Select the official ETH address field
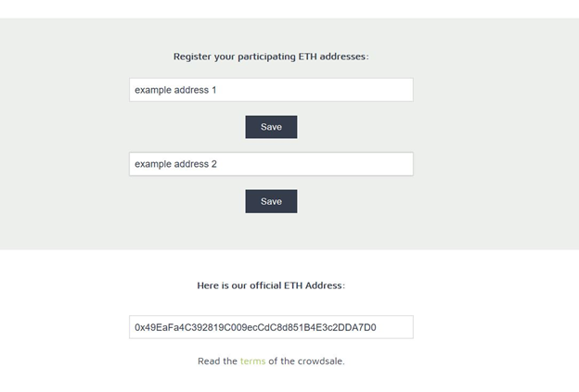 [271, 327]
